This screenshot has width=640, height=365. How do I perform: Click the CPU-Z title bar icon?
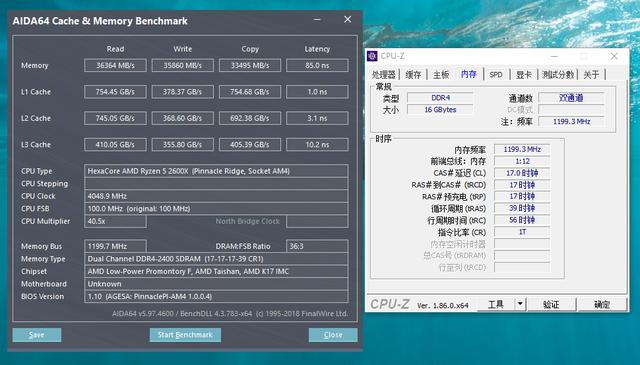pos(372,56)
